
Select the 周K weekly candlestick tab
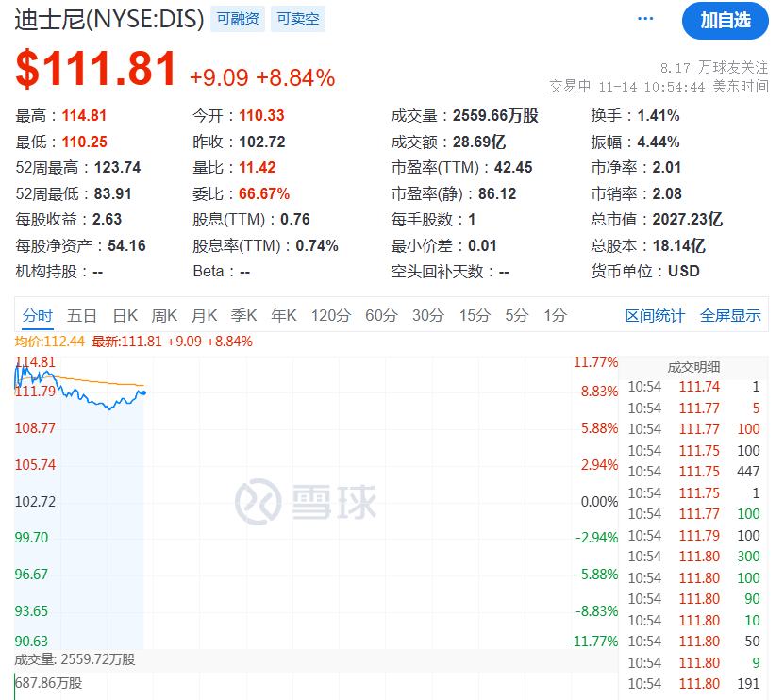164,317
